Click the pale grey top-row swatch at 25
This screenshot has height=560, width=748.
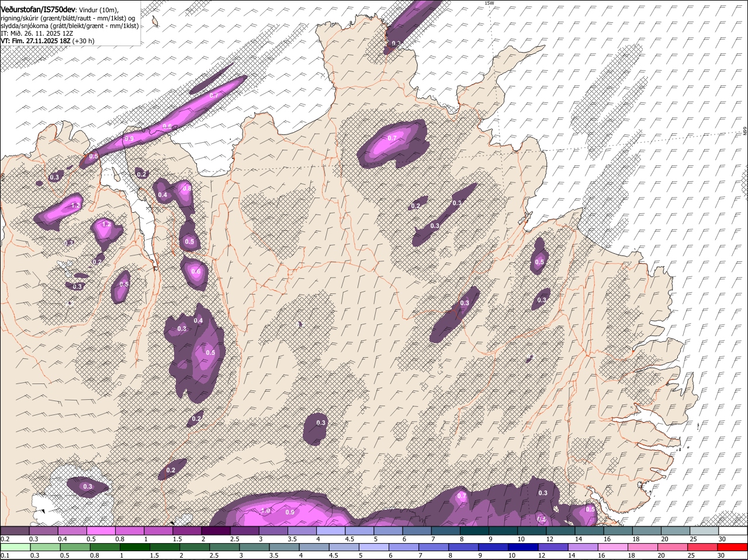[x=704, y=530]
